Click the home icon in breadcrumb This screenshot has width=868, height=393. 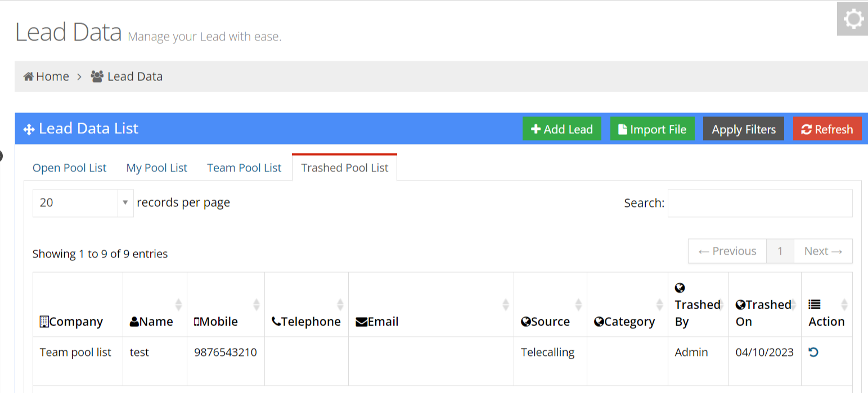pos(29,76)
